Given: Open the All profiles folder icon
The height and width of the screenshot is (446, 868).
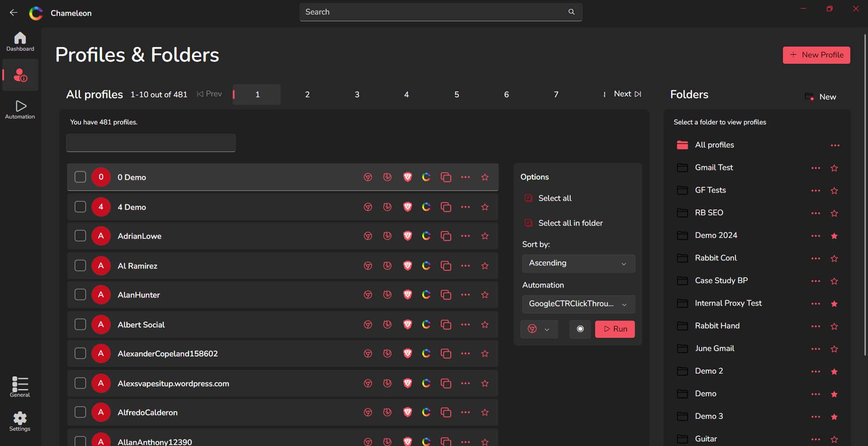Looking at the screenshot, I should (x=682, y=145).
